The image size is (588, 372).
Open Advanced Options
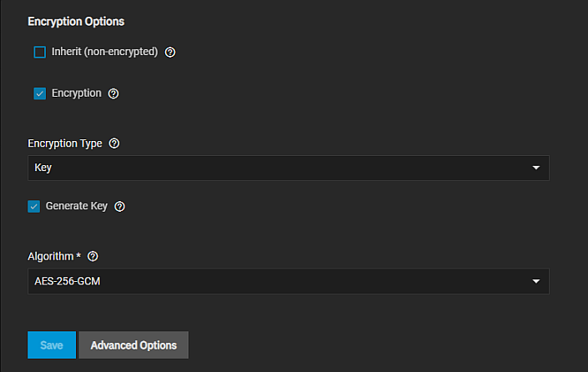133,345
